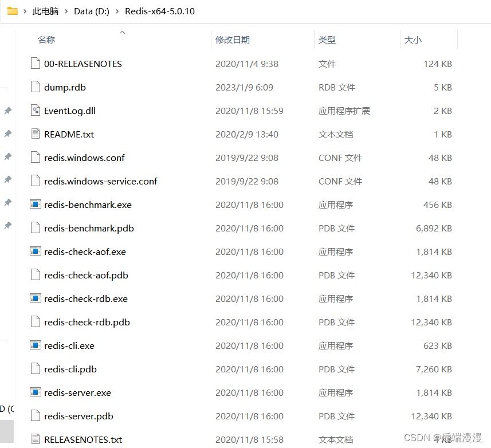Select the file name redis-benchmark.exe
The height and width of the screenshot is (448, 491).
pyautogui.click(x=88, y=205)
